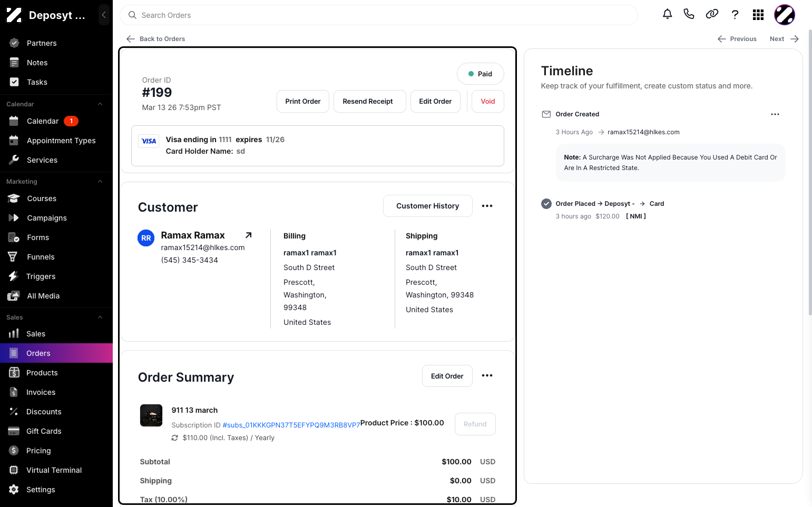Open Order Created more options menu

(775, 114)
